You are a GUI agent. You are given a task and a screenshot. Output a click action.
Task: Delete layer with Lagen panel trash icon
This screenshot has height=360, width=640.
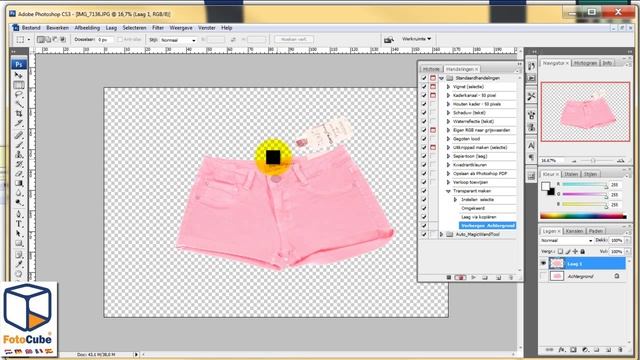pos(620,350)
